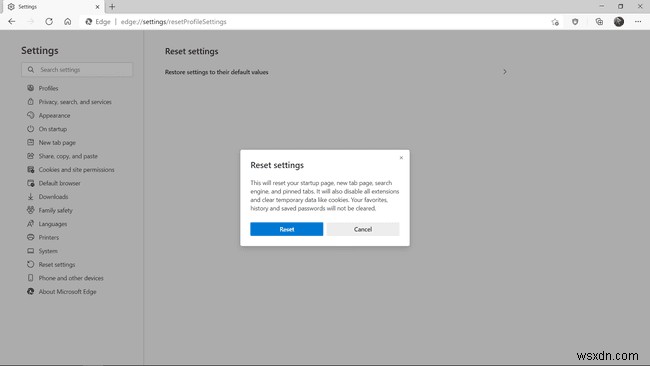Expand Restore settings to default values chevron
The height and width of the screenshot is (366, 650).
tap(504, 72)
